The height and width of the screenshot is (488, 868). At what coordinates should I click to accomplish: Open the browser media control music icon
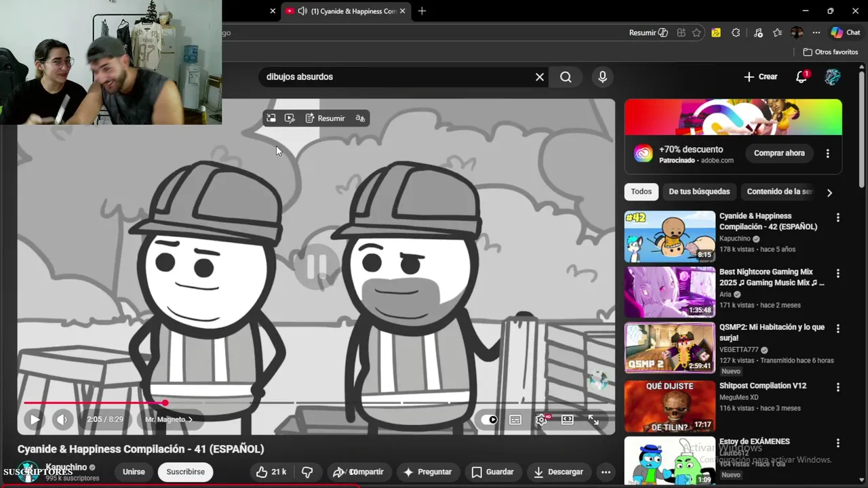pos(758,33)
